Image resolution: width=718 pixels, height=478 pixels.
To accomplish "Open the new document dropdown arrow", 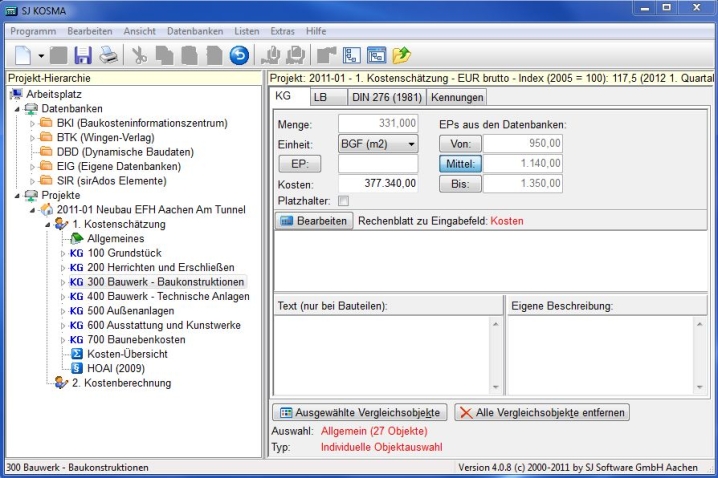I will pyautogui.click(x=42, y=55).
